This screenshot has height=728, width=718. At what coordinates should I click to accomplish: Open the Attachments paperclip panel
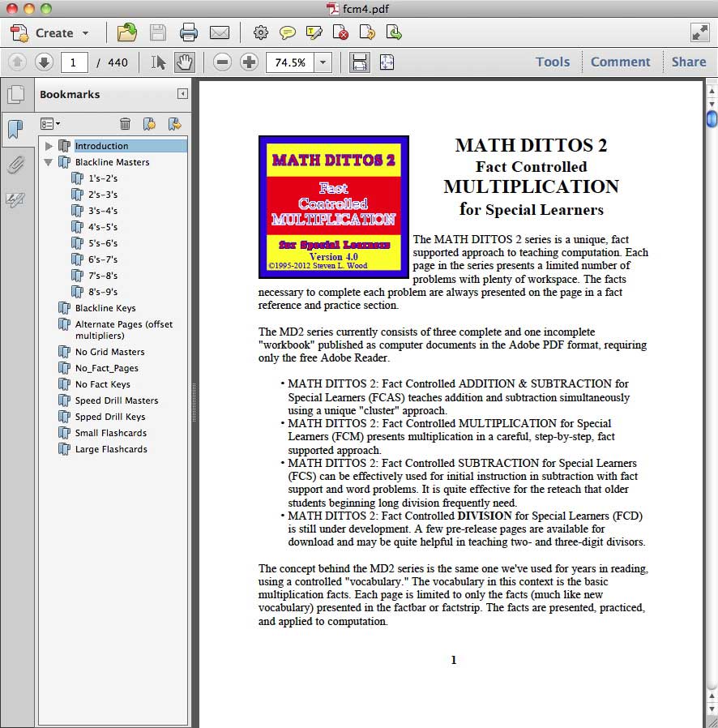pos(15,165)
